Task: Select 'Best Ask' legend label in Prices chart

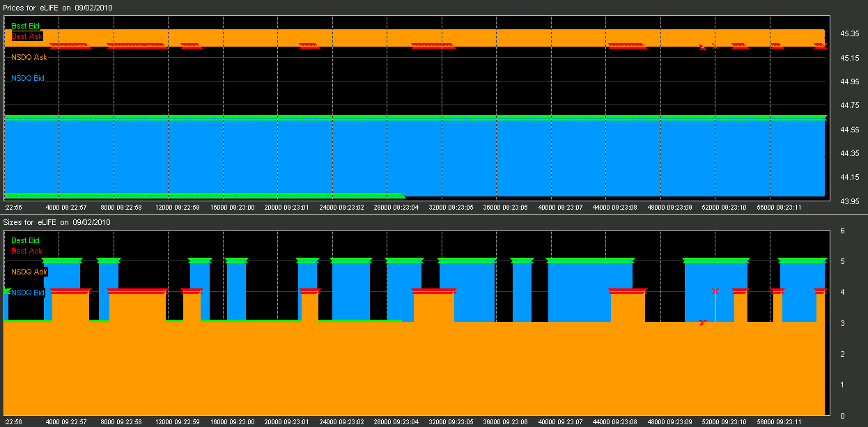Action: [x=26, y=36]
